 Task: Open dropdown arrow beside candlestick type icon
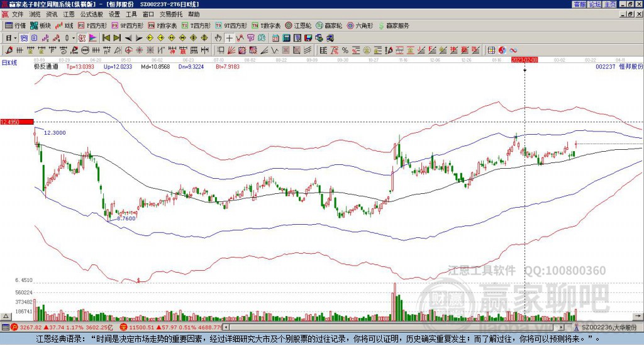[73, 38]
